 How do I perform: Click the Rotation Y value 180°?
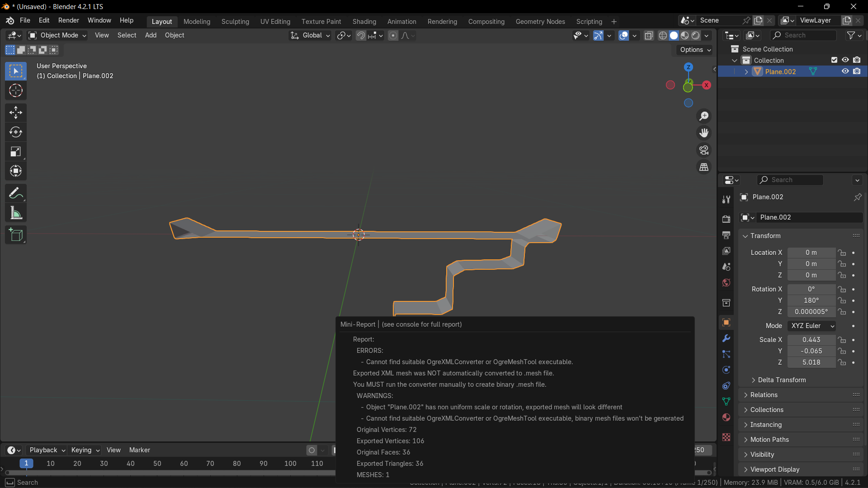tap(811, 300)
